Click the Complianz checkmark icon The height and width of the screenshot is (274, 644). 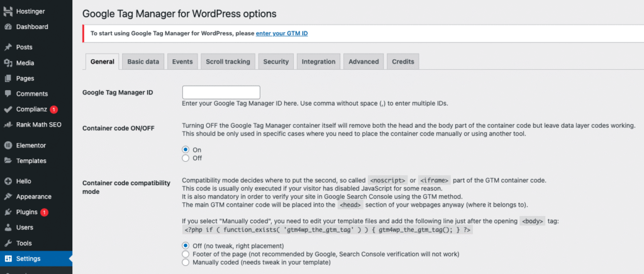(8, 110)
